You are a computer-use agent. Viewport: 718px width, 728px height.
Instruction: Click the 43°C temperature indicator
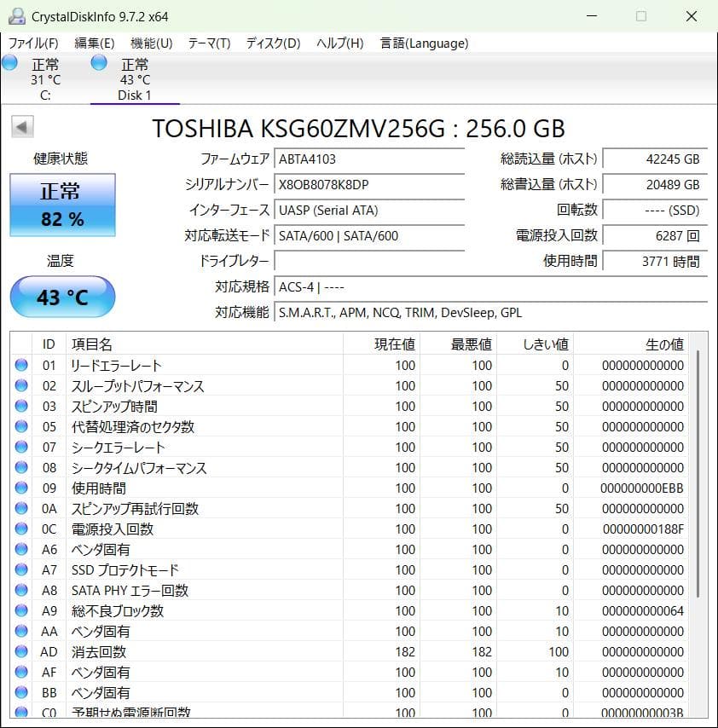(61, 297)
